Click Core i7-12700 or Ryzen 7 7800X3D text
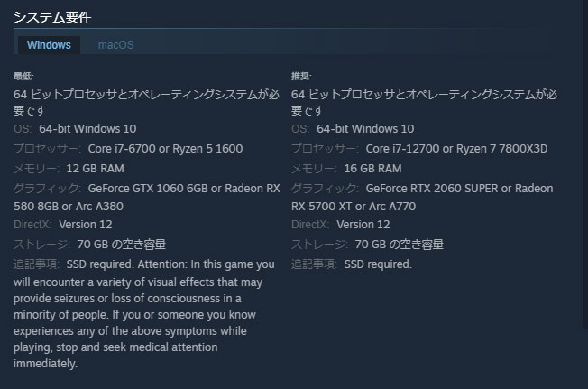 [x=456, y=149]
